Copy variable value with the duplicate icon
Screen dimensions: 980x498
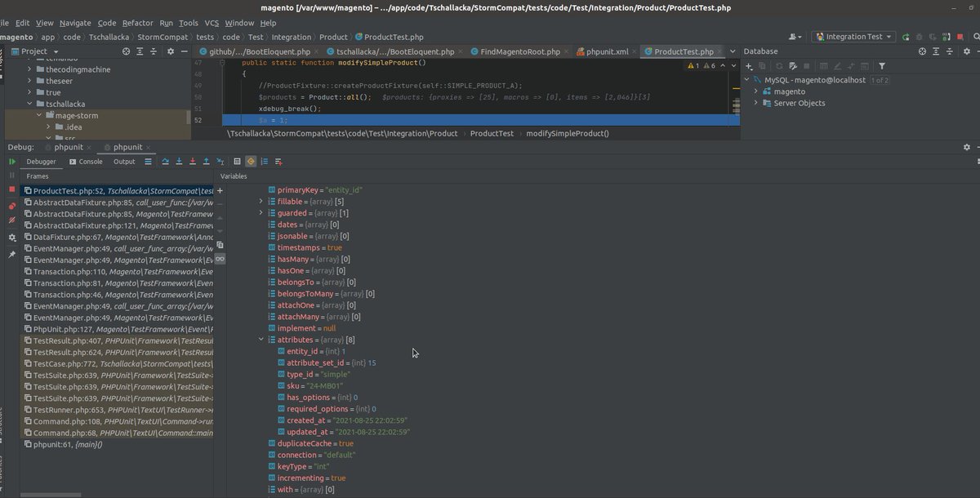point(220,245)
